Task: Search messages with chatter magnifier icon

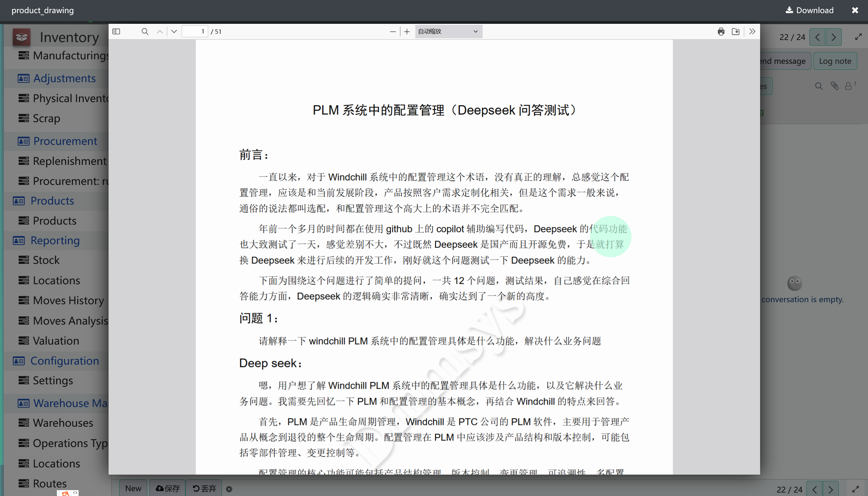Action: point(819,86)
